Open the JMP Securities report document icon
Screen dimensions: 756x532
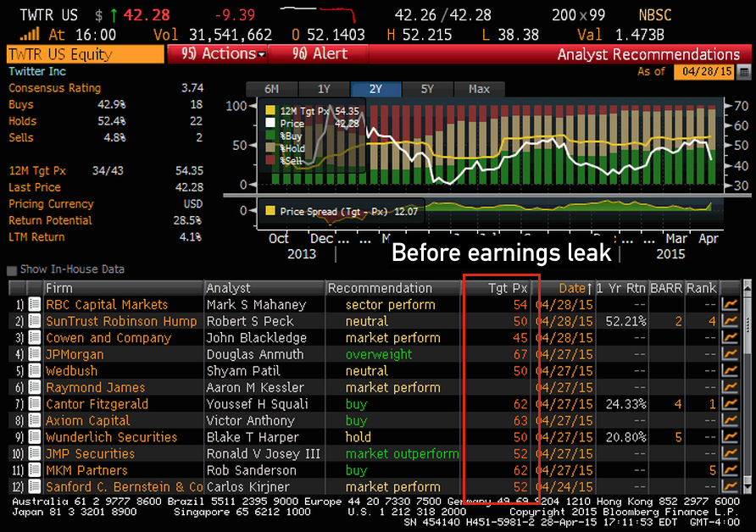pos(34,453)
